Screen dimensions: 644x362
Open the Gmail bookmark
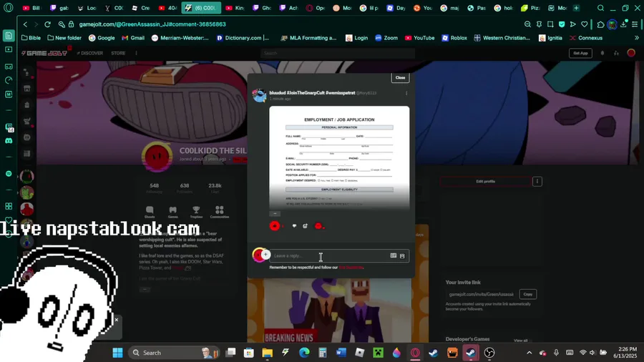[x=133, y=38]
